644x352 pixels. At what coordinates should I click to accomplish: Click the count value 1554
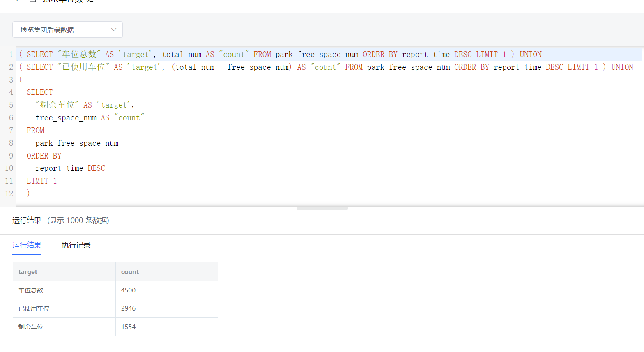128,327
